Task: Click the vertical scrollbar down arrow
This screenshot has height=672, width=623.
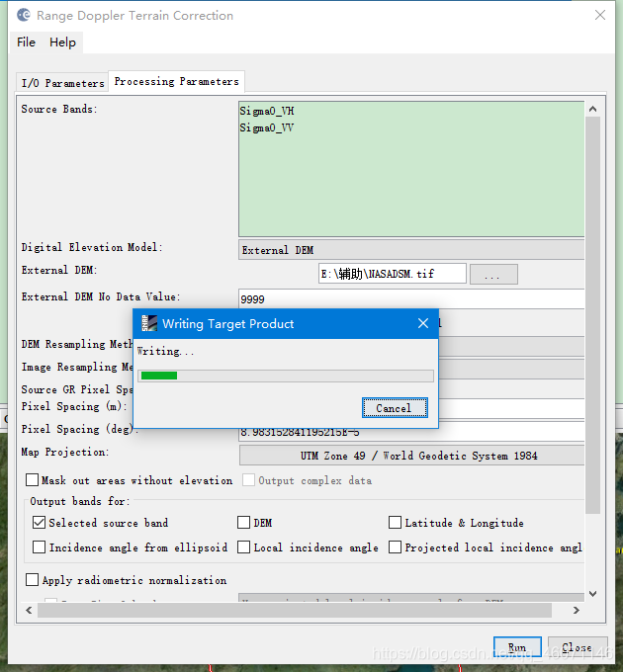Action: pyautogui.click(x=593, y=594)
